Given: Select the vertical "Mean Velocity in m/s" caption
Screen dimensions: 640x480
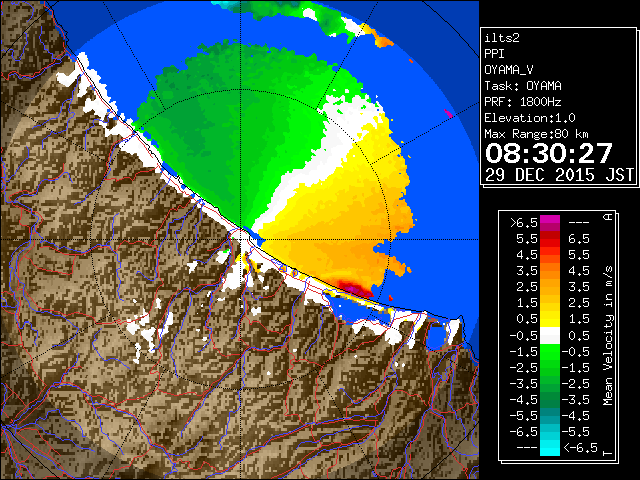Looking at the screenshot, I should 608,336.
